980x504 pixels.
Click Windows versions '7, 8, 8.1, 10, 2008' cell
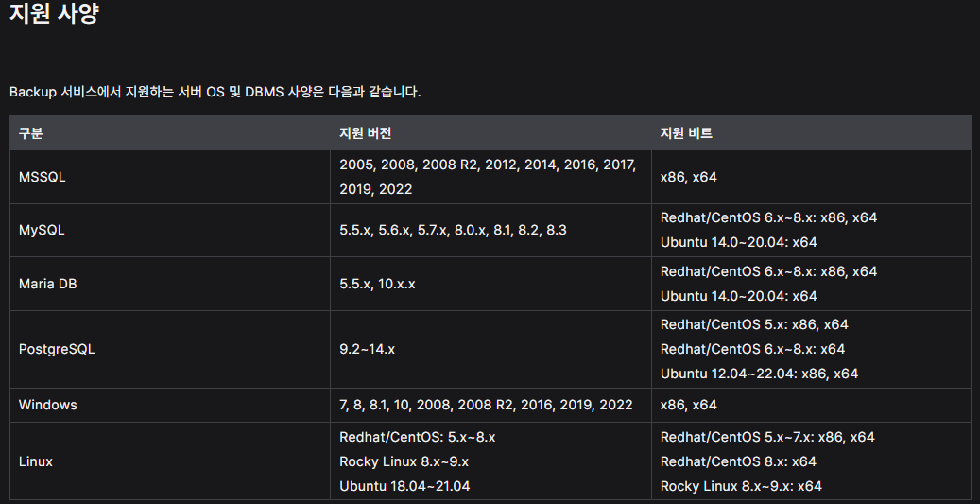pos(486,405)
